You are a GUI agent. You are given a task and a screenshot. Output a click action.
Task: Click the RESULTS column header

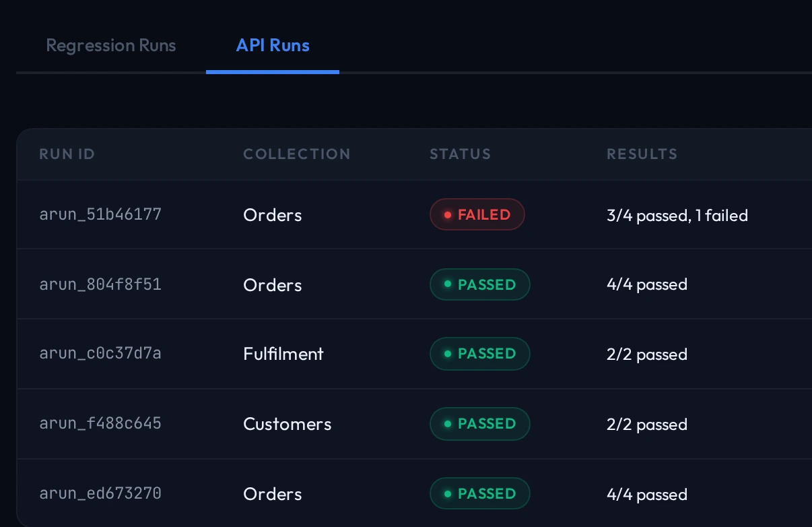tap(642, 154)
